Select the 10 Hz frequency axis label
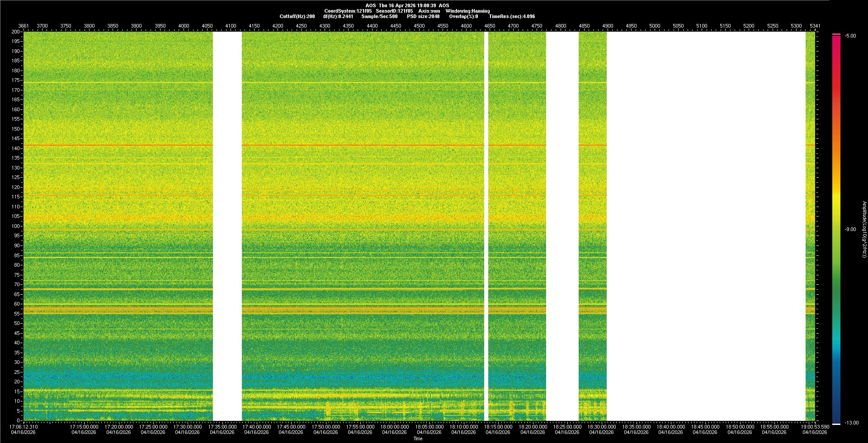Screen dimensions: 868x443 [17, 401]
